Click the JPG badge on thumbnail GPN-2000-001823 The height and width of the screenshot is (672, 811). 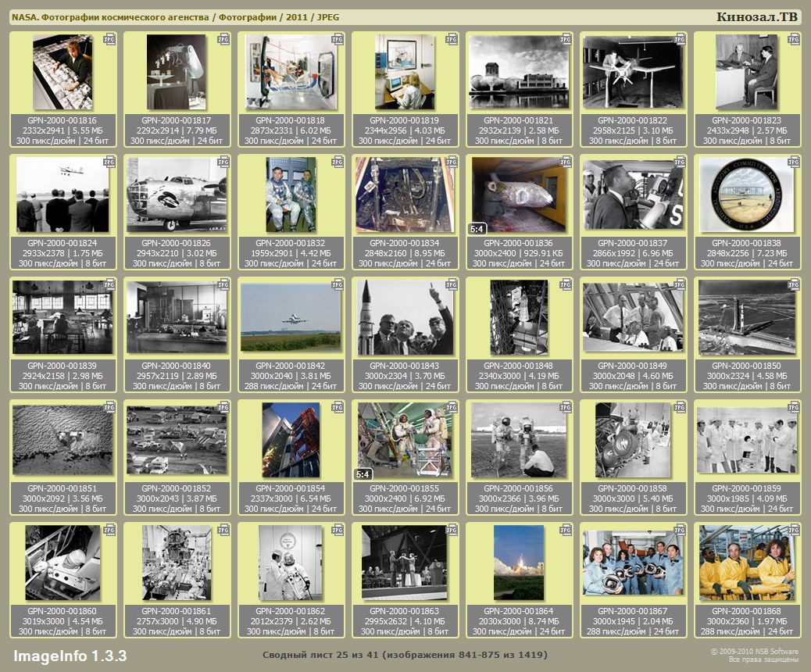pos(794,38)
